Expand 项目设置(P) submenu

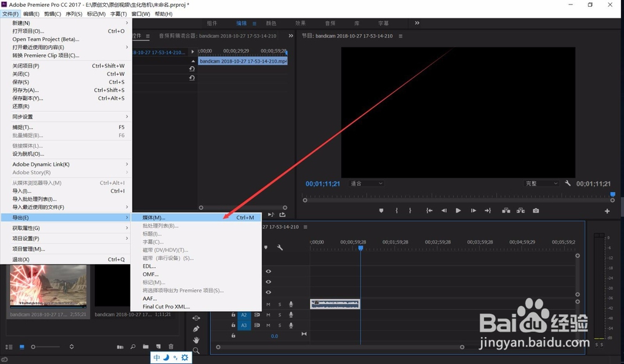click(x=66, y=239)
